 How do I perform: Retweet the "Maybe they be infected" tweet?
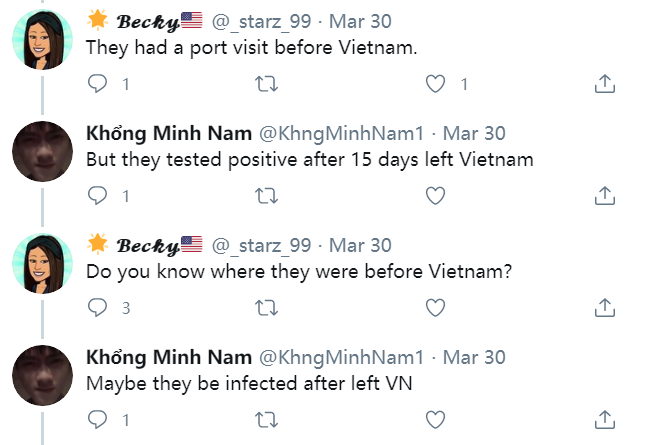pos(266,419)
